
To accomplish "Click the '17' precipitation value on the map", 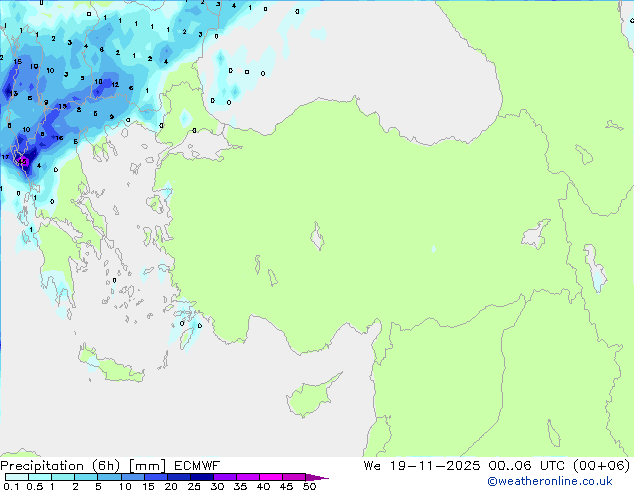I will tap(5, 157).
